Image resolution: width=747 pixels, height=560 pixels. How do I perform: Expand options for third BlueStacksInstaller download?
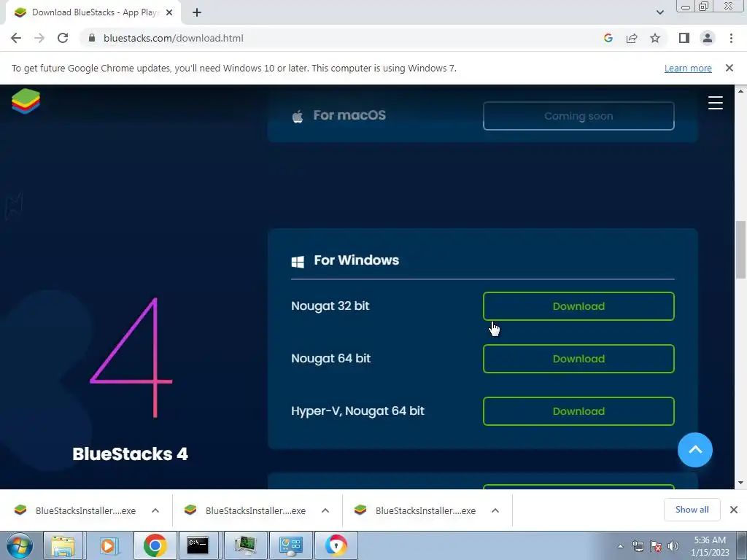point(495,510)
